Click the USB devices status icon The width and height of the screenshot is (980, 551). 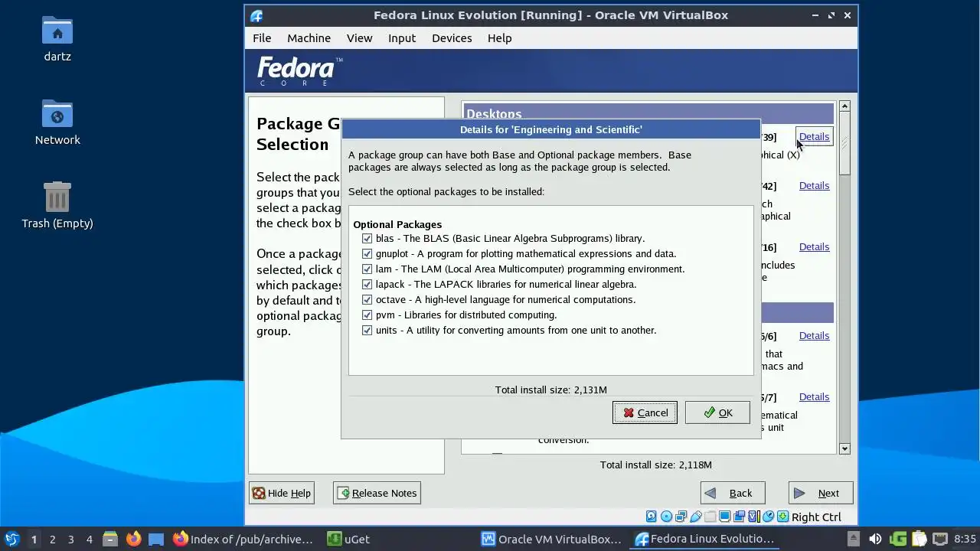696,517
